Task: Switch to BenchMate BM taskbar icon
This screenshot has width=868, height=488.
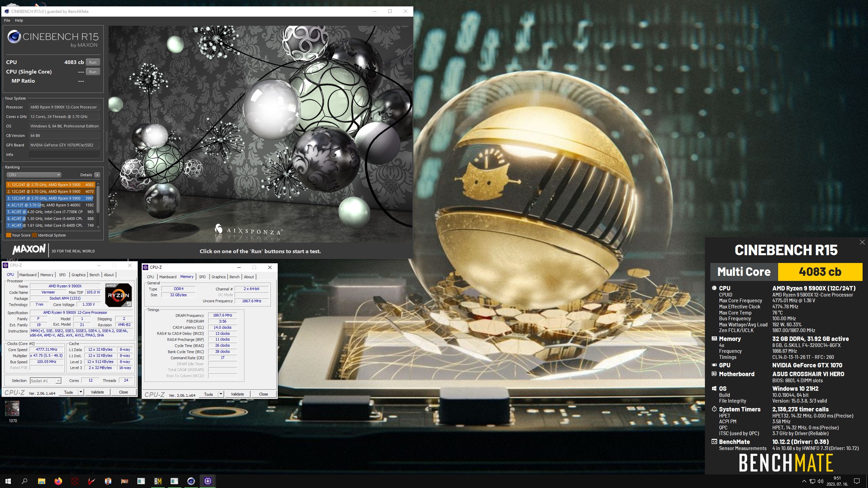Action: (158, 481)
